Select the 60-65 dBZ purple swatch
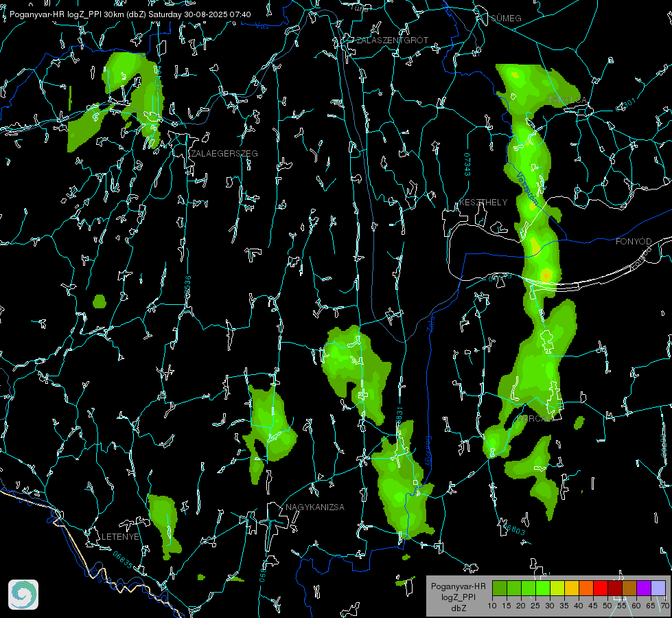Image resolution: width=672 pixels, height=618 pixels. click(643, 588)
